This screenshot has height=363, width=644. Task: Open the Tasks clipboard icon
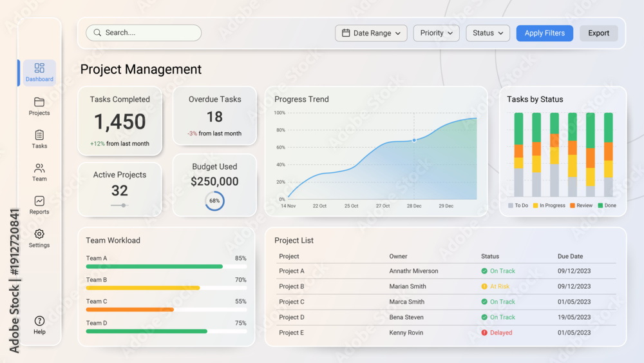(39, 135)
